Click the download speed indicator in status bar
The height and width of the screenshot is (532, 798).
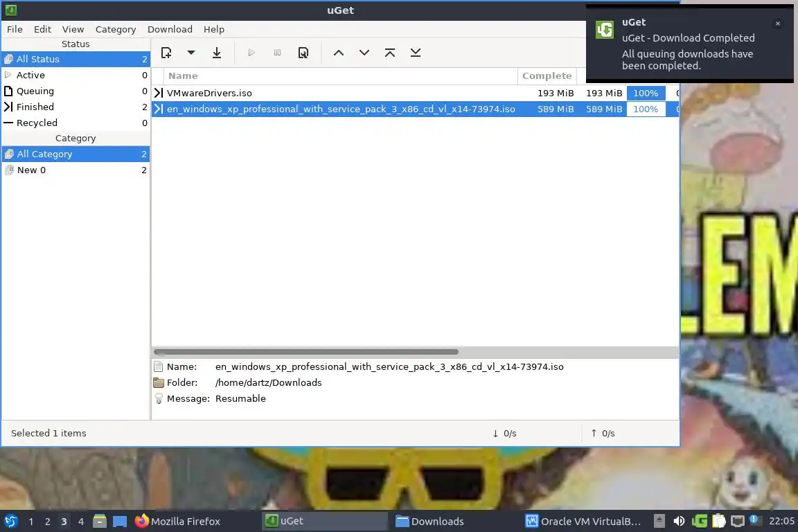[504, 433]
